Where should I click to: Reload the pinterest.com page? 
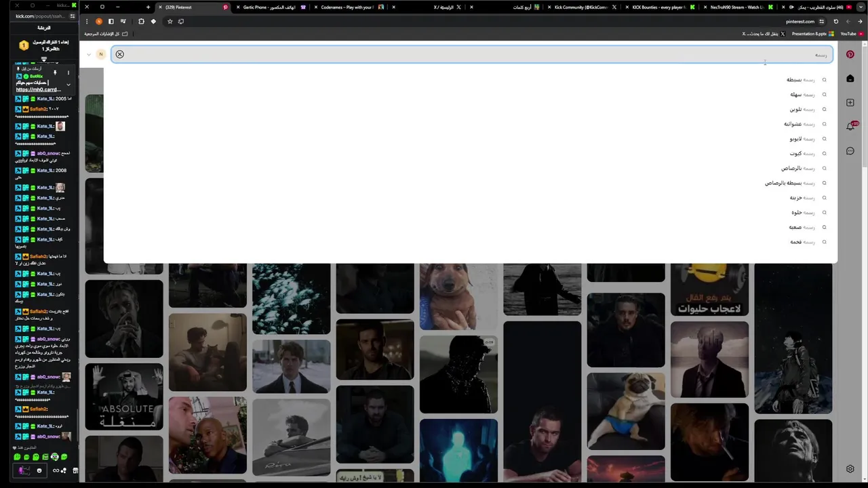(835, 21)
